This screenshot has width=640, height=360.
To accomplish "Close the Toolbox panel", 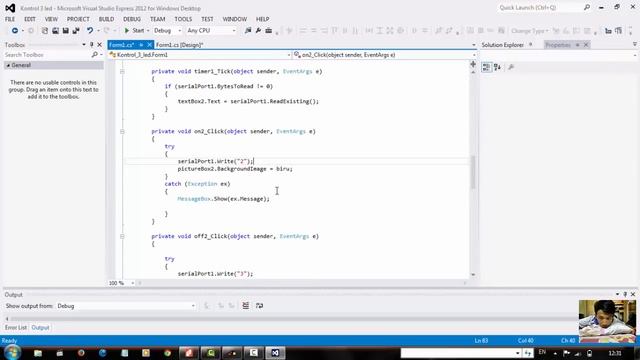I will click(x=99, y=45).
